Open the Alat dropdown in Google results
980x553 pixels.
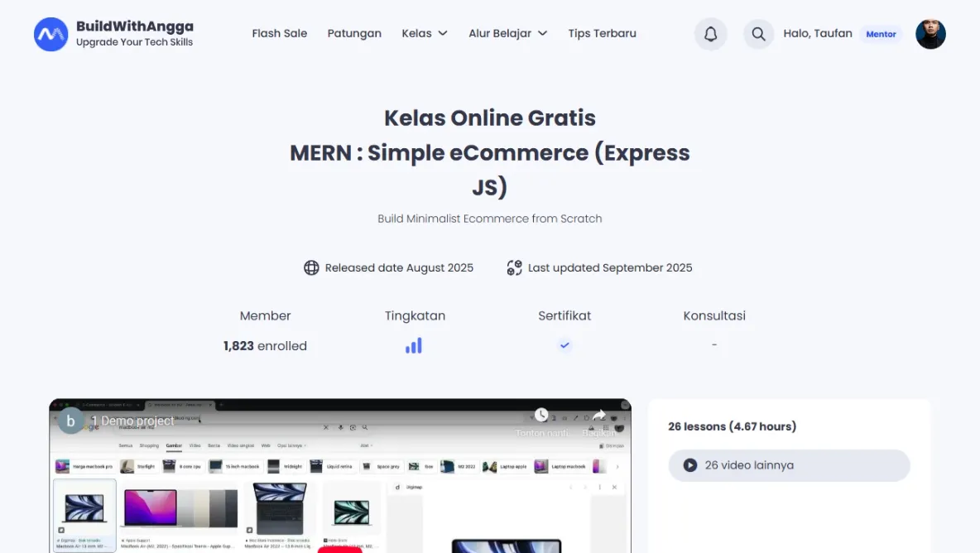[x=365, y=445]
